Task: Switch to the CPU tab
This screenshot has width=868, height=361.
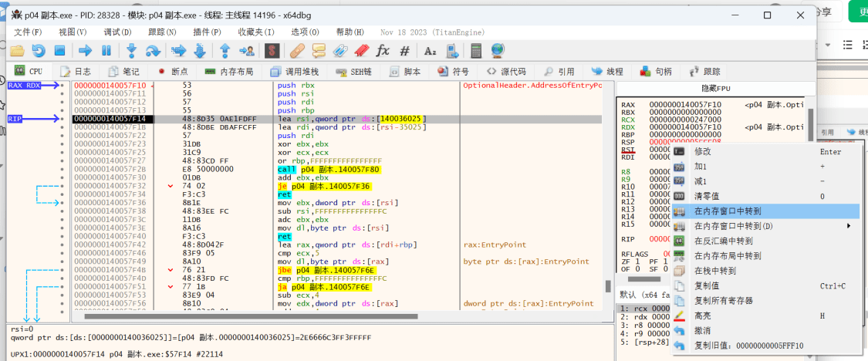Action: pyautogui.click(x=29, y=72)
